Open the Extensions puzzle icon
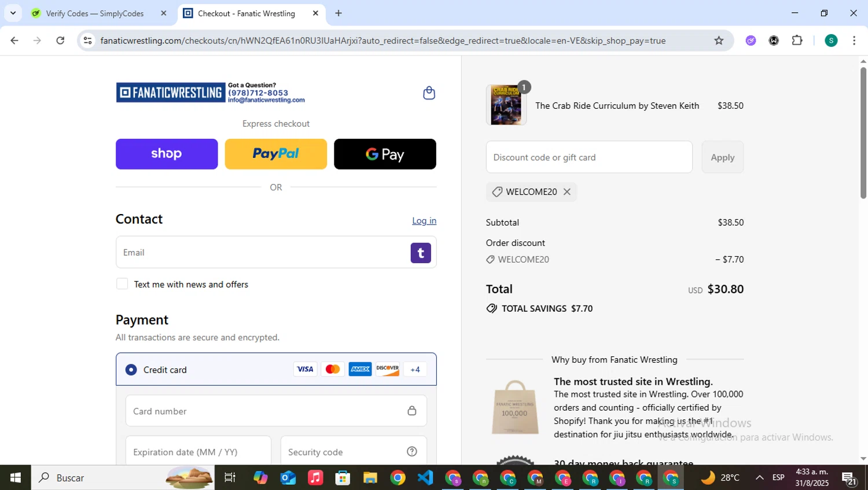This screenshot has width=868, height=490. coord(797,40)
